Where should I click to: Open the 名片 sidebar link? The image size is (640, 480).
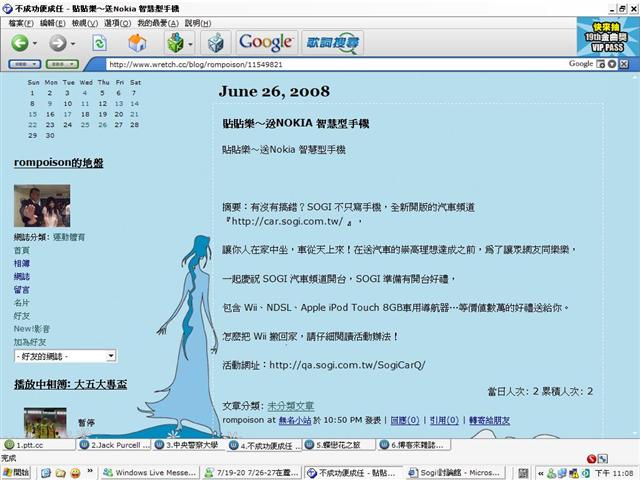(22, 303)
